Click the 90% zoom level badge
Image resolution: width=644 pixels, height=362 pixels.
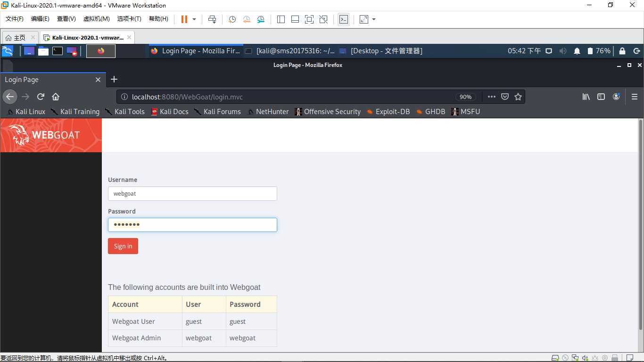pyautogui.click(x=465, y=97)
